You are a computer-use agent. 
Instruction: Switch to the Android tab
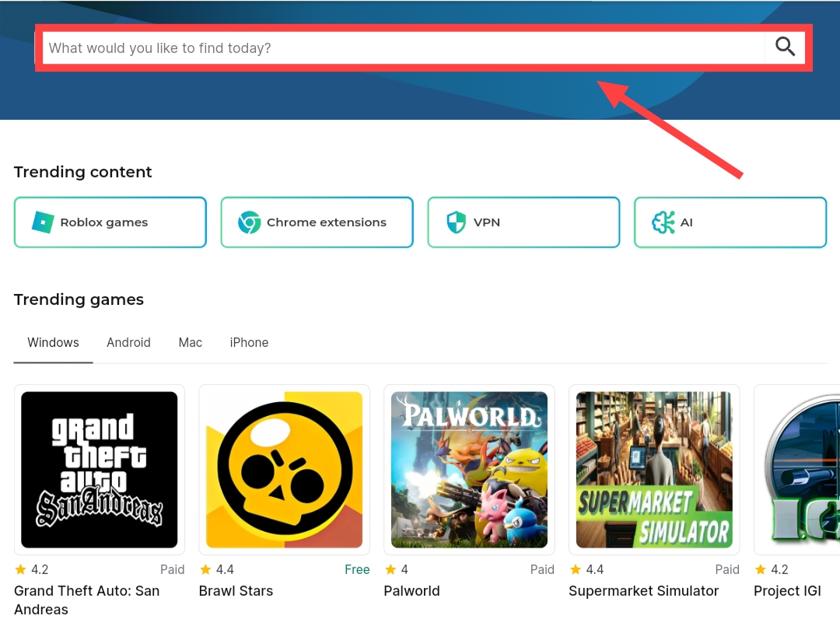[x=128, y=343]
